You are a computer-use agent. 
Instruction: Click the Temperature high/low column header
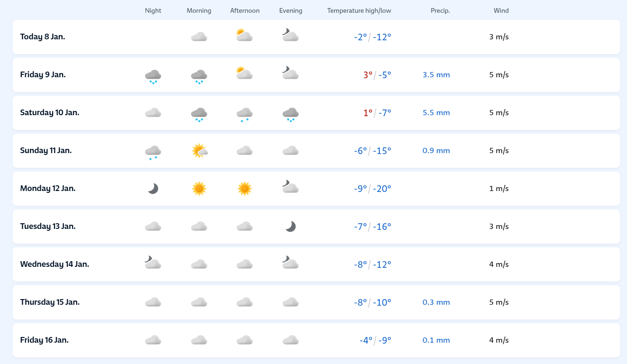(359, 10)
